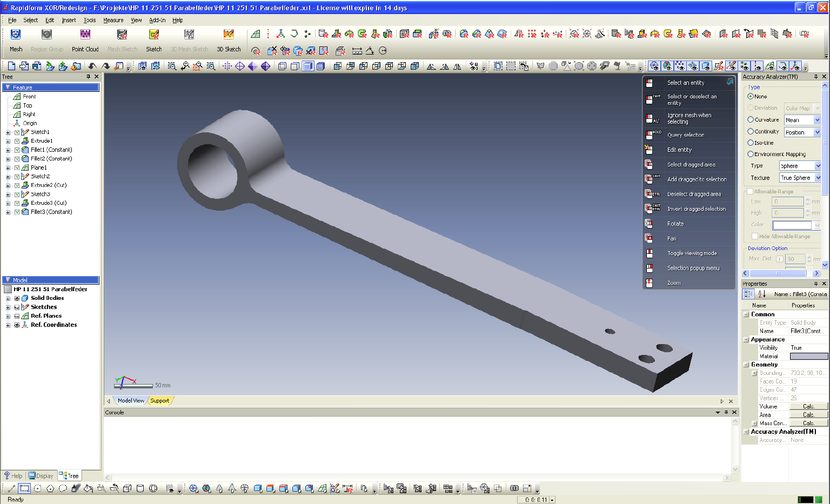Switch to the Help tab
The width and height of the screenshot is (830, 504).
(x=14, y=476)
